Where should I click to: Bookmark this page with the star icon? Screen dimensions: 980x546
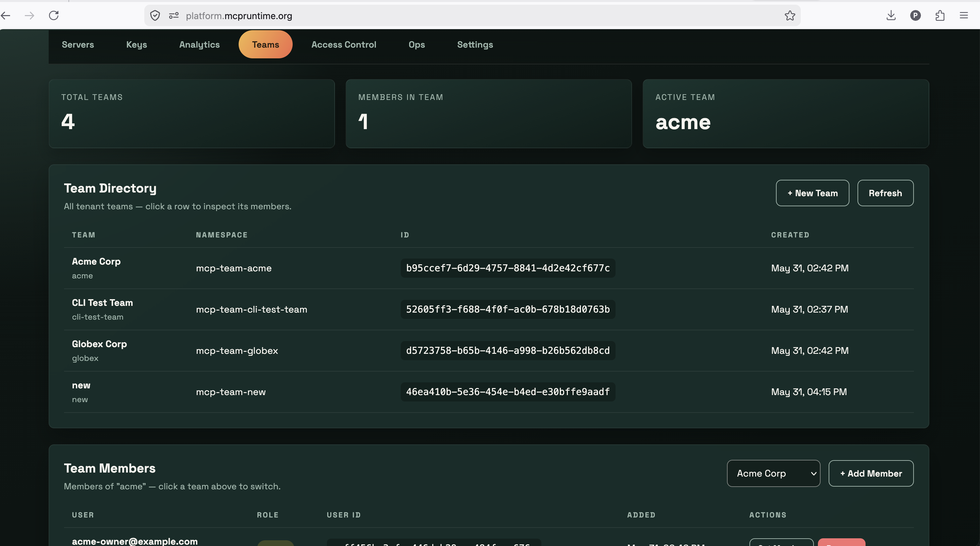(x=790, y=15)
